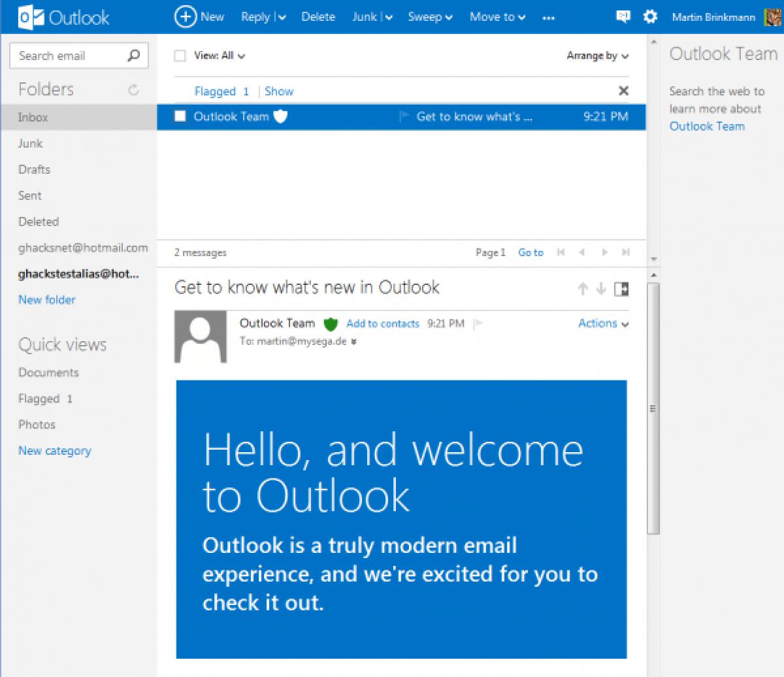Open the Move to menu
This screenshot has width=784, height=677.
(x=497, y=16)
